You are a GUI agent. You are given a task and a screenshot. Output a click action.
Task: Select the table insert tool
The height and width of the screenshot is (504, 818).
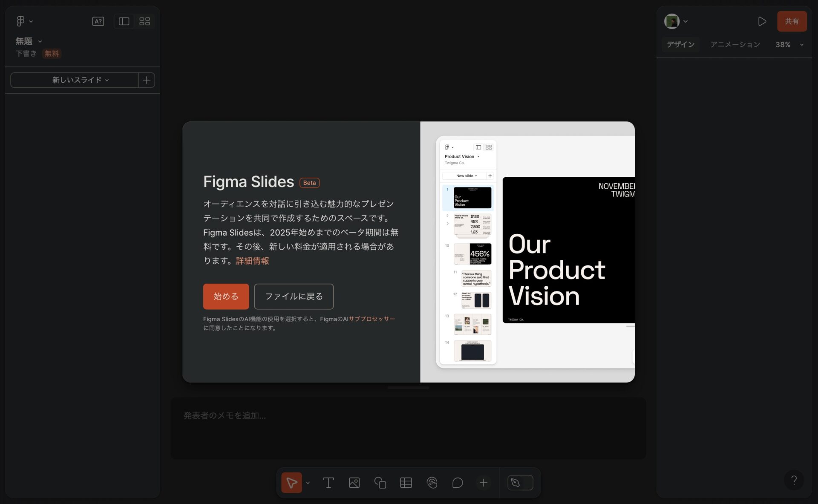coord(406,483)
